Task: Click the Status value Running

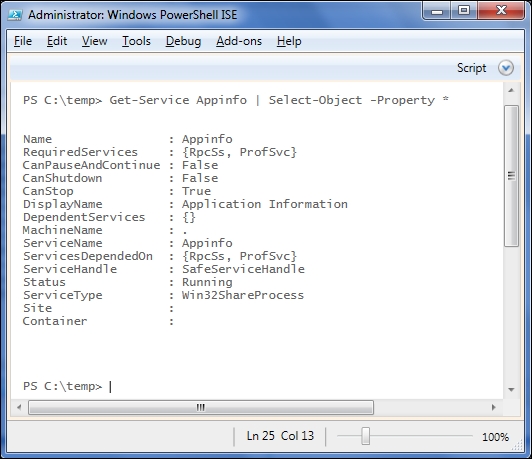Action: click(x=207, y=282)
